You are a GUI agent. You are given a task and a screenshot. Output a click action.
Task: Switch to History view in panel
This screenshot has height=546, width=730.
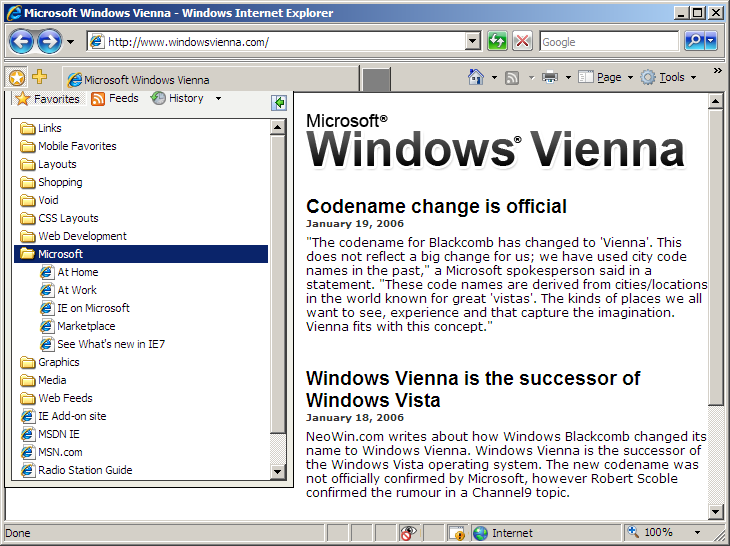(178, 98)
